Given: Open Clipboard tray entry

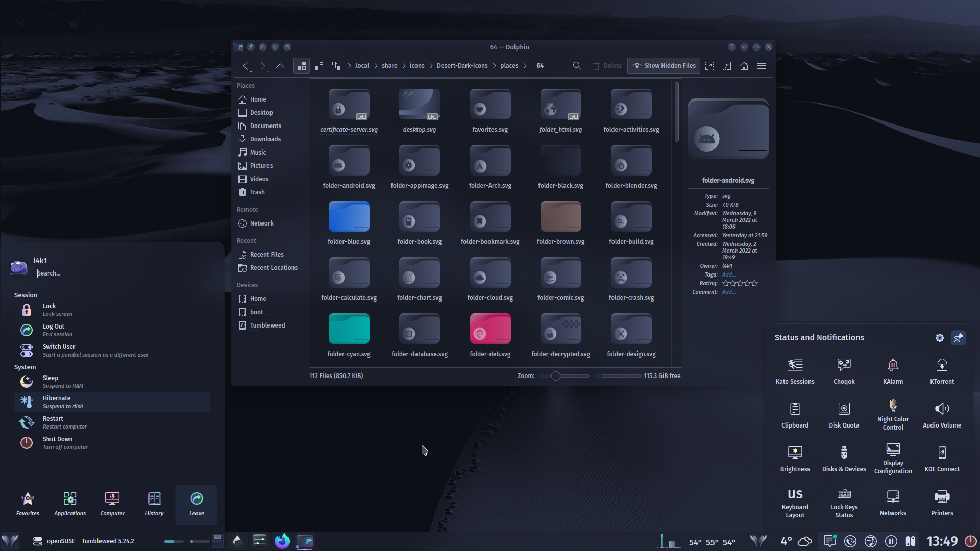Looking at the screenshot, I should [x=795, y=415].
